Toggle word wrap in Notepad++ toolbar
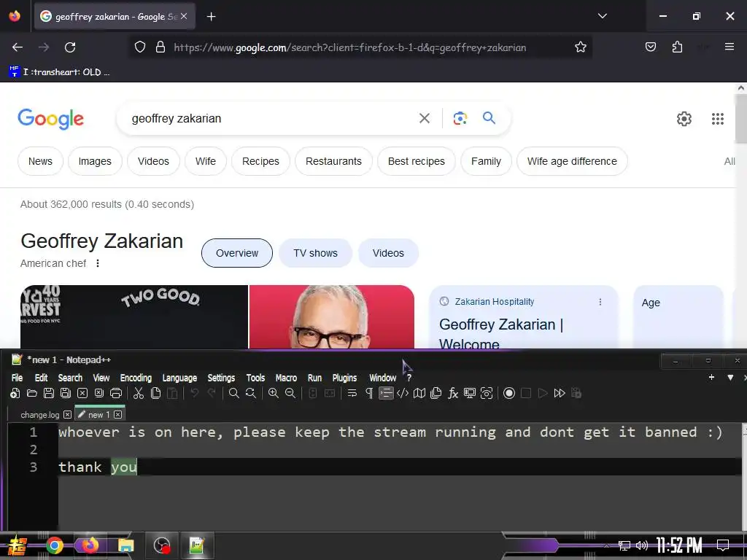Image resolution: width=747 pixels, height=560 pixels. click(x=352, y=393)
